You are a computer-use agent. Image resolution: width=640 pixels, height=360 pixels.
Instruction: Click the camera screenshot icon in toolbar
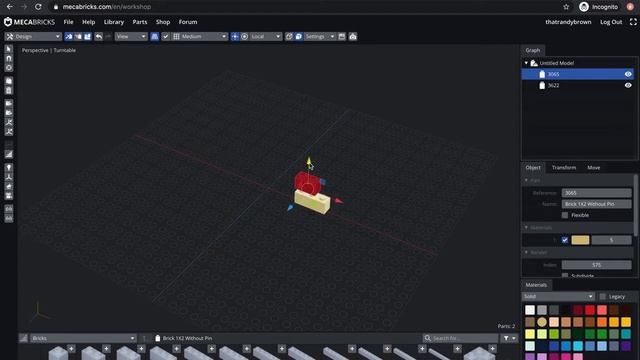[x=353, y=37]
